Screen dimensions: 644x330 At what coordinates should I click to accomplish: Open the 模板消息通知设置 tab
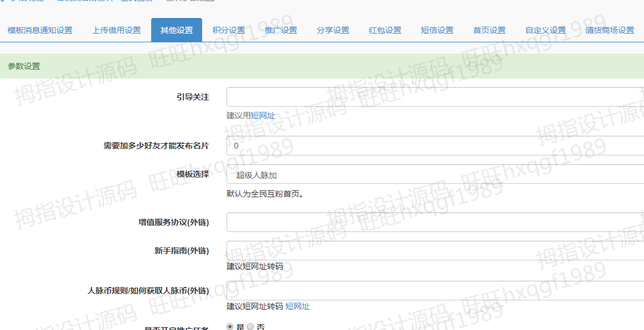click(40, 30)
